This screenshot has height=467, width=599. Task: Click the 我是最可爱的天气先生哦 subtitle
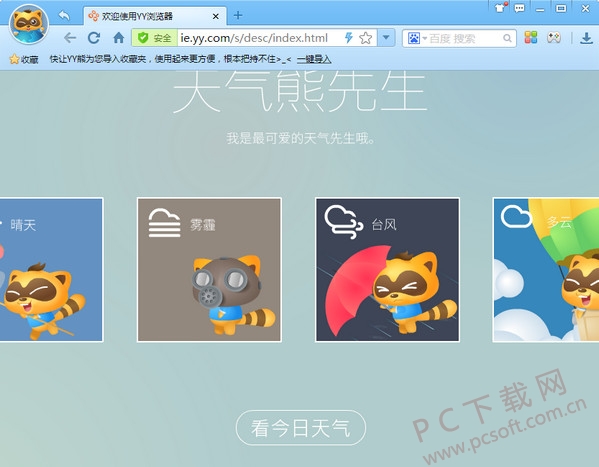(x=301, y=138)
